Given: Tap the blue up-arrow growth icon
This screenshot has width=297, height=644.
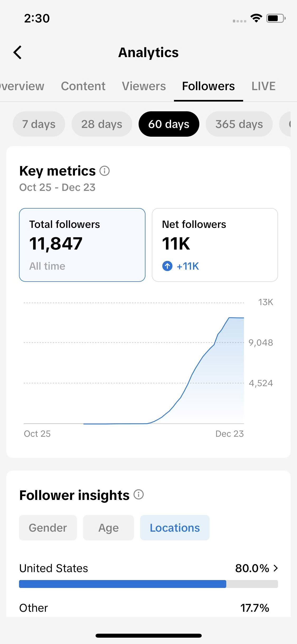Looking at the screenshot, I should [167, 266].
